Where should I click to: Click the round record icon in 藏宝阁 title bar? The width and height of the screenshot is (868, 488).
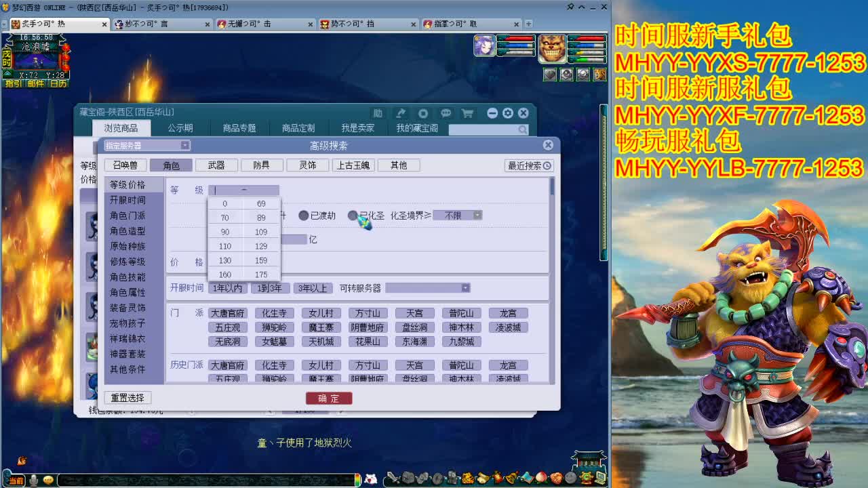423,113
